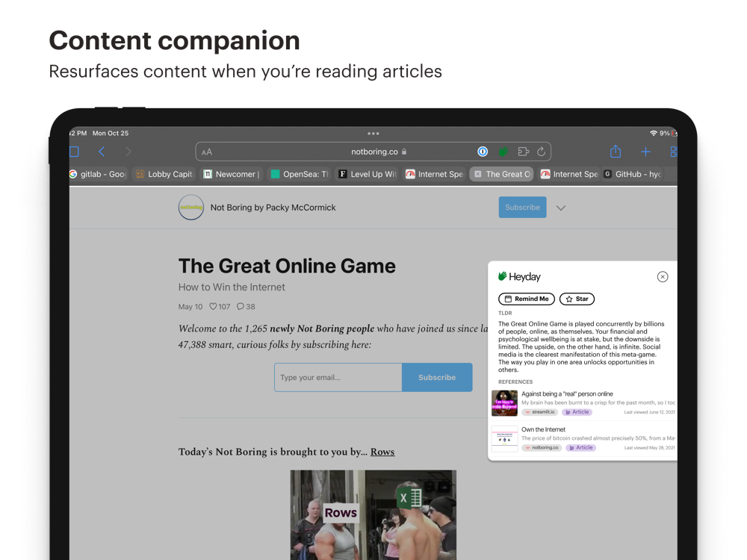
Task: Click the Remind Me button
Action: (527, 299)
